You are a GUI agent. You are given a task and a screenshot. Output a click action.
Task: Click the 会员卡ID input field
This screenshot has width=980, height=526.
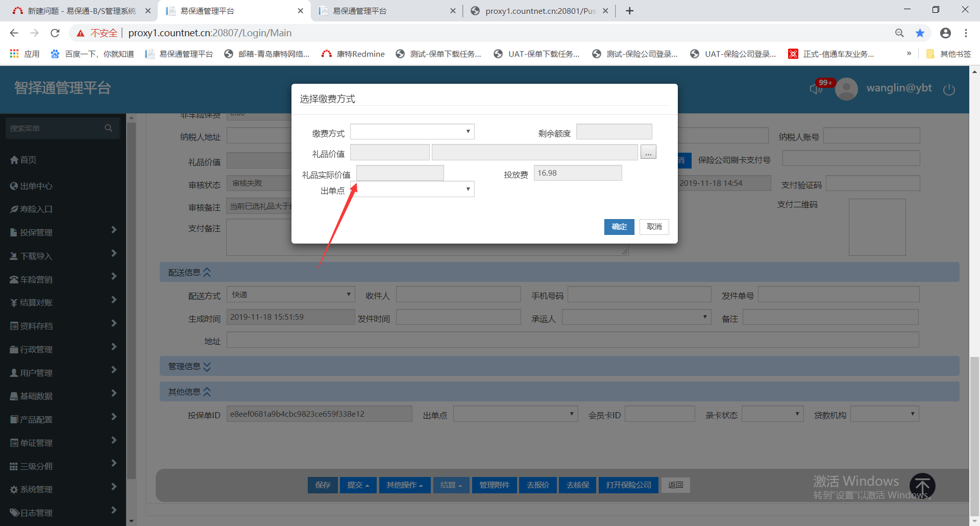click(x=659, y=414)
